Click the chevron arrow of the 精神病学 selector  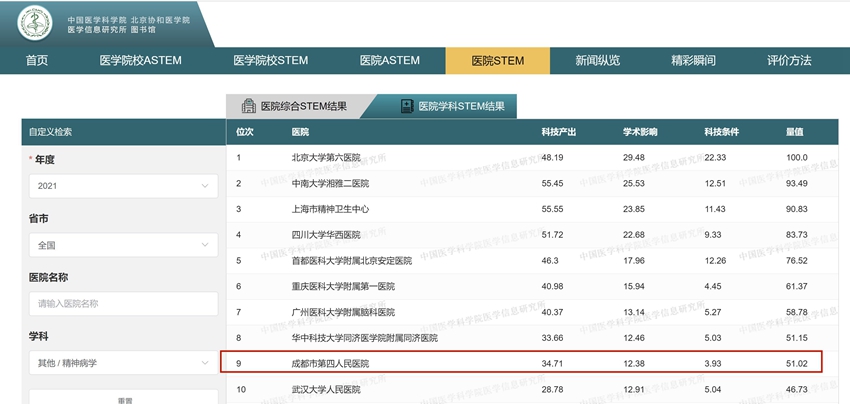(x=205, y=363)
